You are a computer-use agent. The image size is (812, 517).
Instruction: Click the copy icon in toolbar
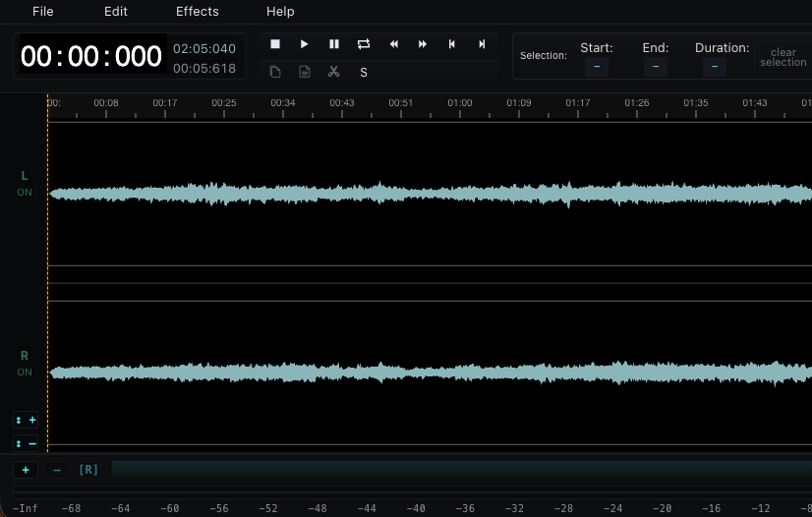(x=275, y=72)
